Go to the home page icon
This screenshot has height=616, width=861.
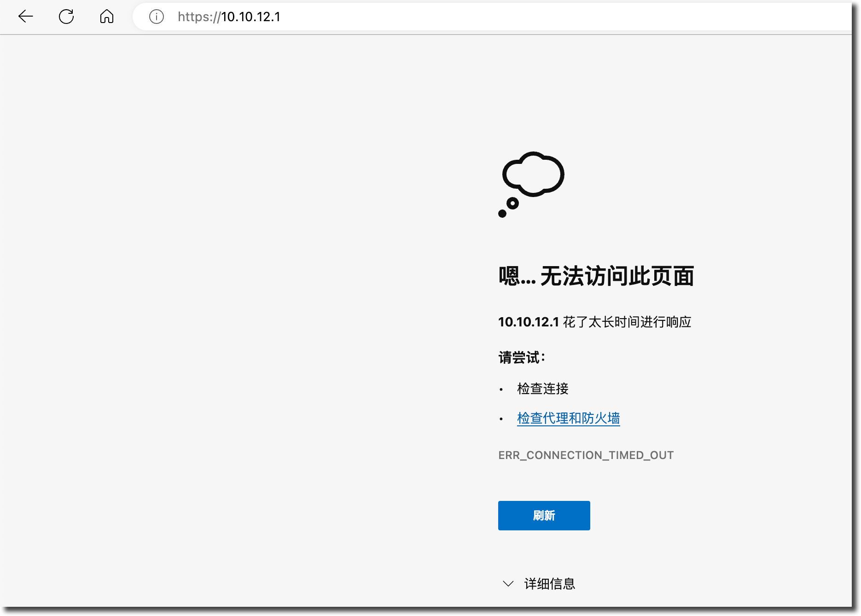click(107, 17)
